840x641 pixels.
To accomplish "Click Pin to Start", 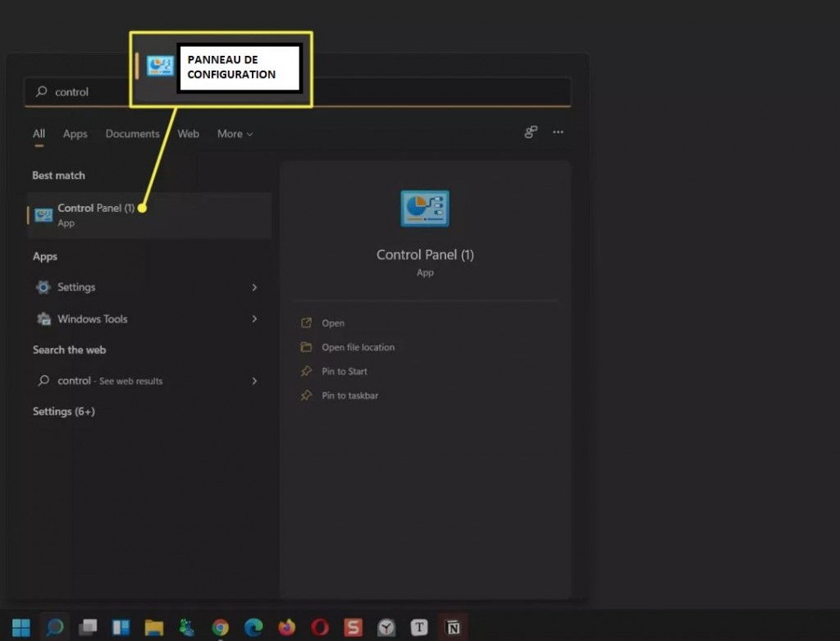I will (x=345, y=372).
